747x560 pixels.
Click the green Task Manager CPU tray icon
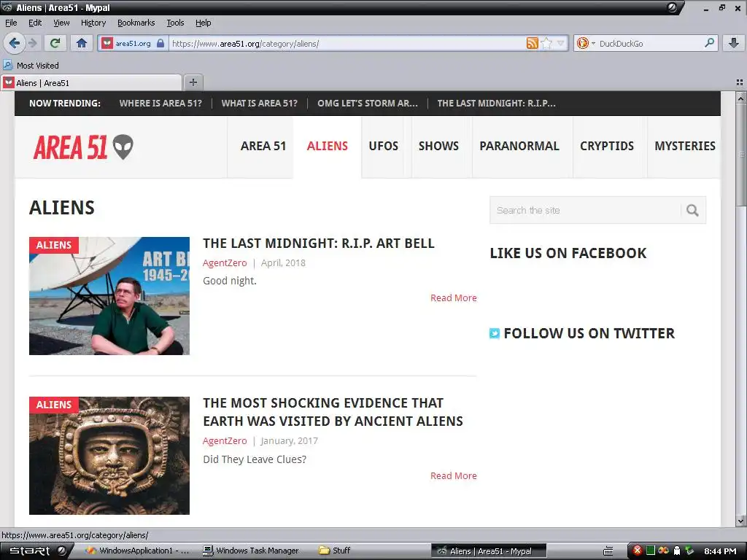click(651, 551)
